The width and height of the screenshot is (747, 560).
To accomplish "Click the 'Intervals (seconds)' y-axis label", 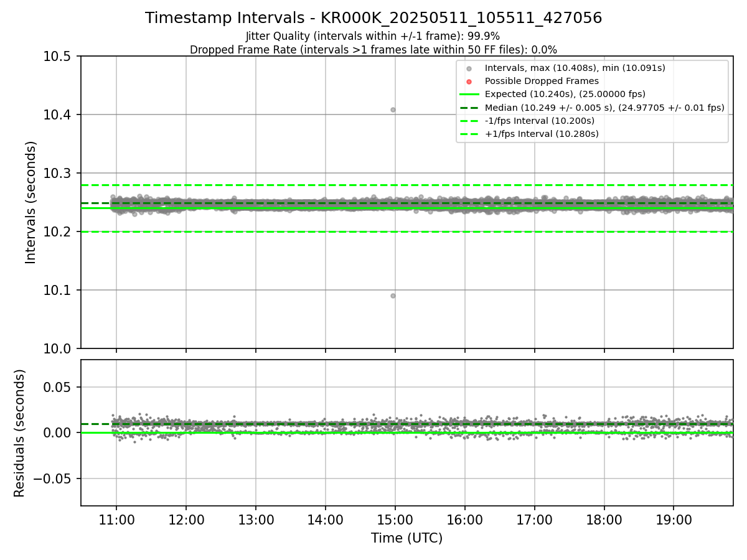I will tap(31, 202).
